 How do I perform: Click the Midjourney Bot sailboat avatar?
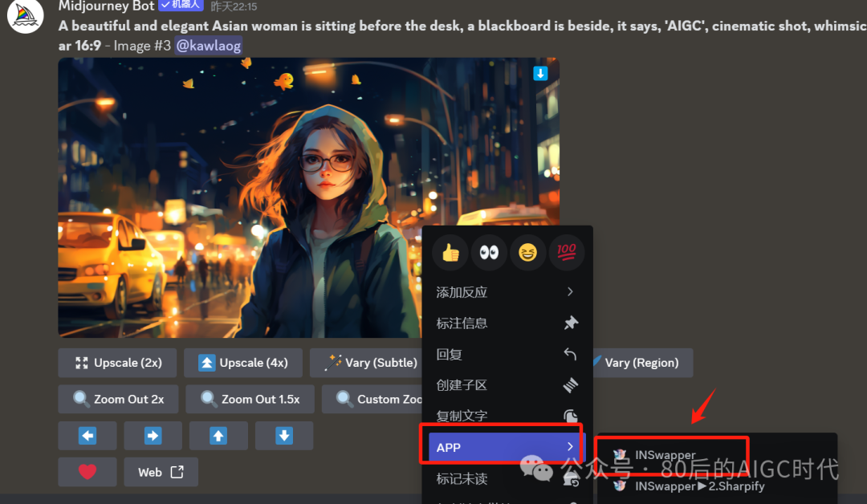(x=26, y=15)
